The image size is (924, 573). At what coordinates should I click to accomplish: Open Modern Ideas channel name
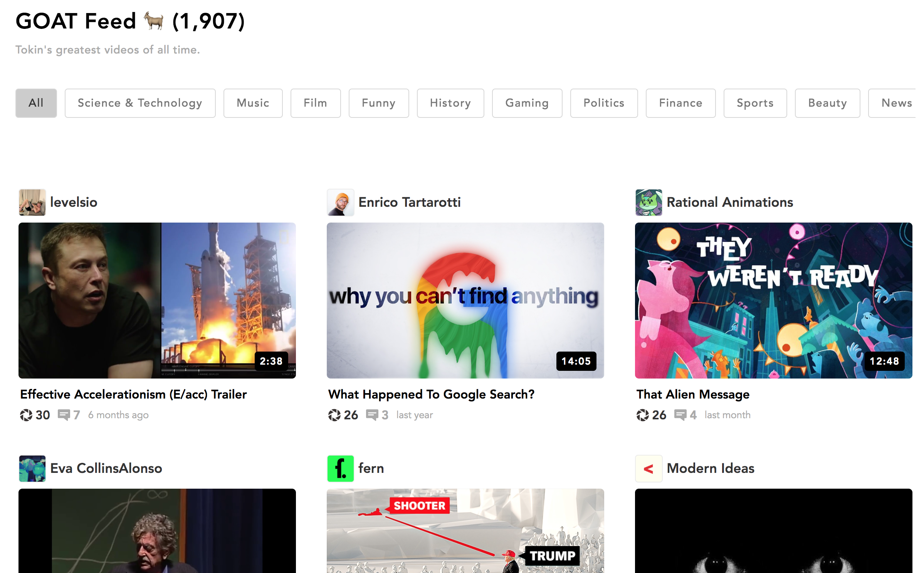coord(711,468)
